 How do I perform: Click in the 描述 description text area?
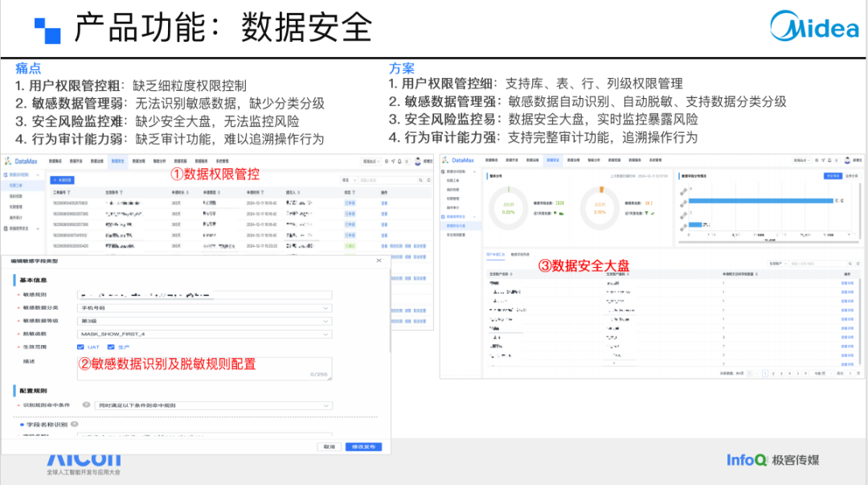coord(204,368)
